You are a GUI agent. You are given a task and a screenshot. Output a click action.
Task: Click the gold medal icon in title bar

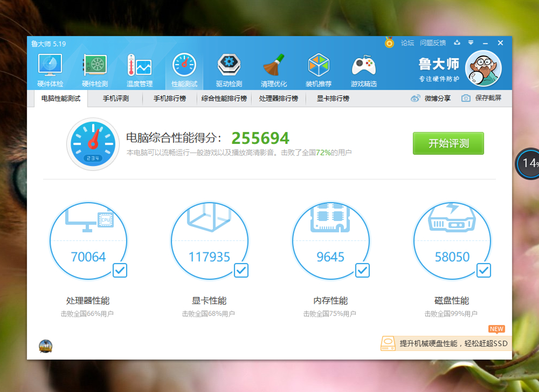pyautogui.click(x=389, y=43)
